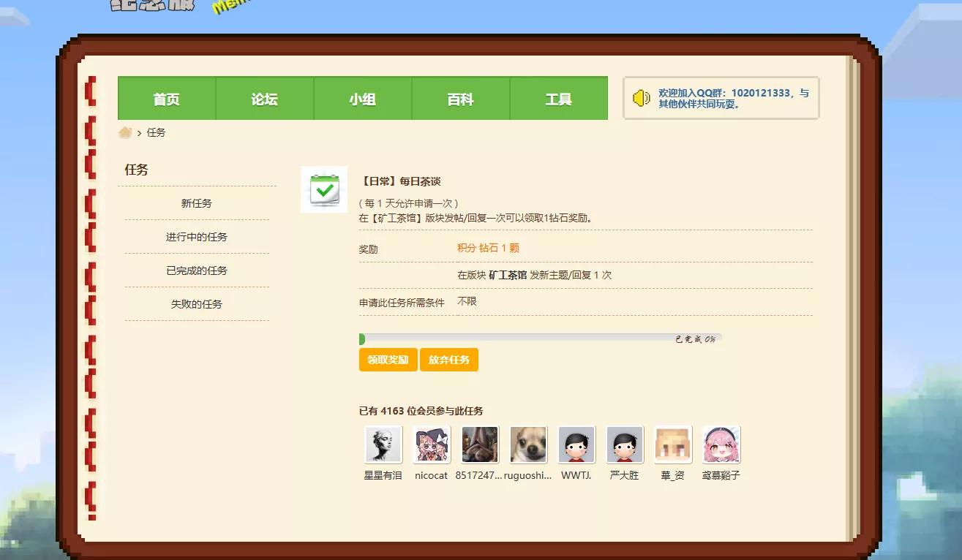Select the 工具 tools tab
962x560 pixels.
pos(559,99)
